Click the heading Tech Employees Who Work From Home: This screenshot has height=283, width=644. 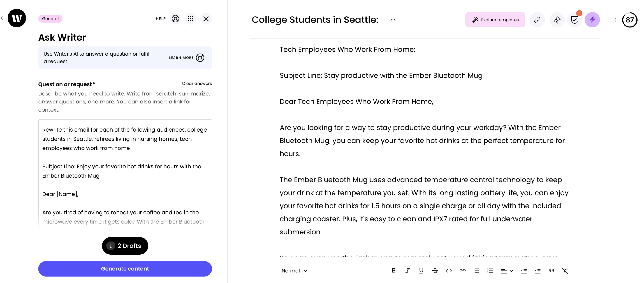point(347,49)
